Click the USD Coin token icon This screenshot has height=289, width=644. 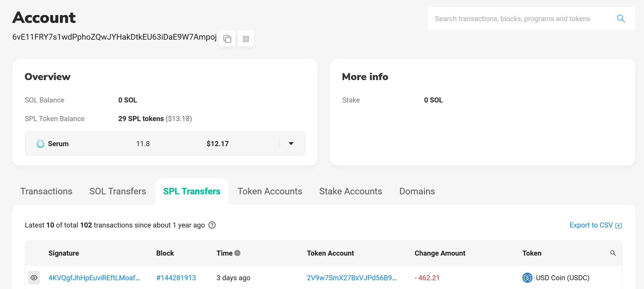[527, 278]
